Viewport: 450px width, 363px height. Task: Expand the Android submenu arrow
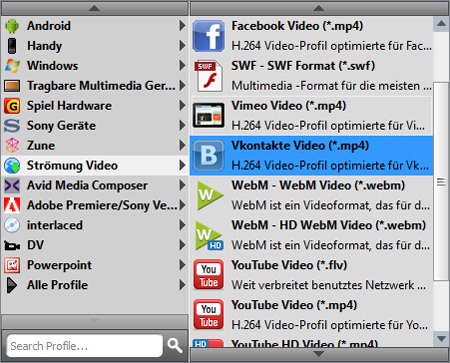(x=182, y=26)
